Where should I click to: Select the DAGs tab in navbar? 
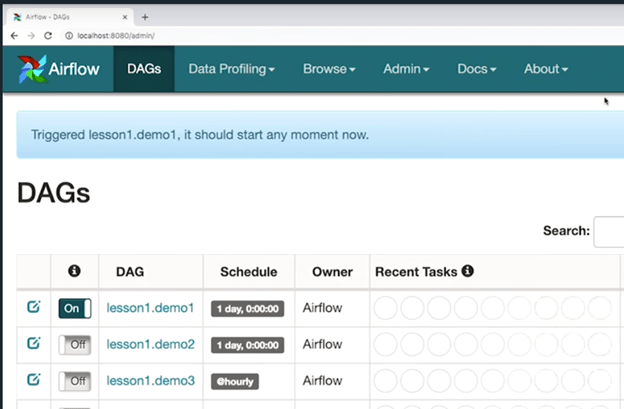click(x=144, y=69)
